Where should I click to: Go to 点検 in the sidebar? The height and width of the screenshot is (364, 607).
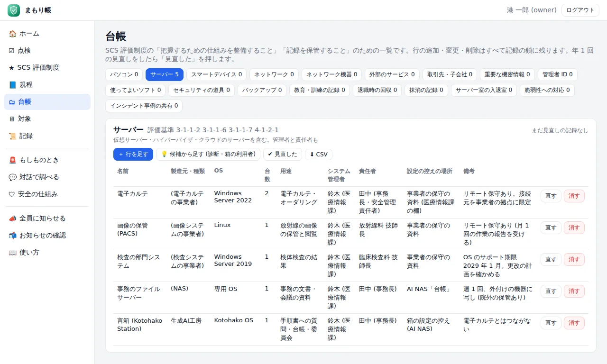point(47,51)
